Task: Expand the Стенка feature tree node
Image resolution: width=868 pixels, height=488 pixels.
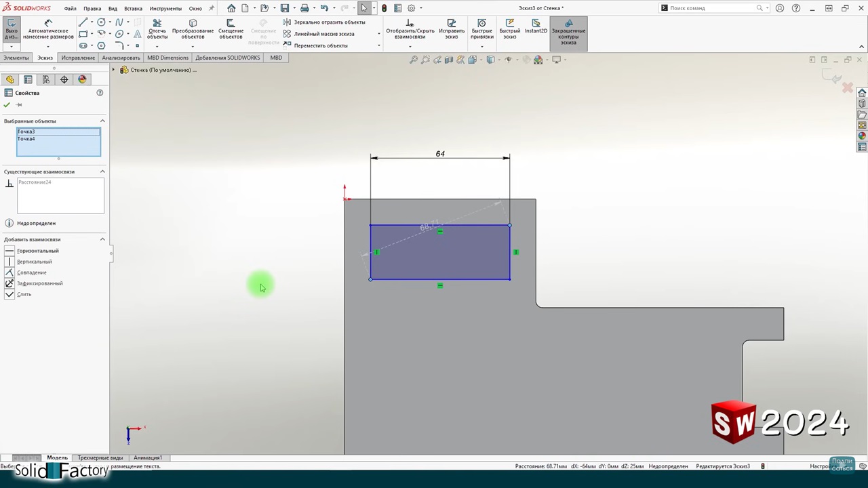Action: tap(114, 70)
